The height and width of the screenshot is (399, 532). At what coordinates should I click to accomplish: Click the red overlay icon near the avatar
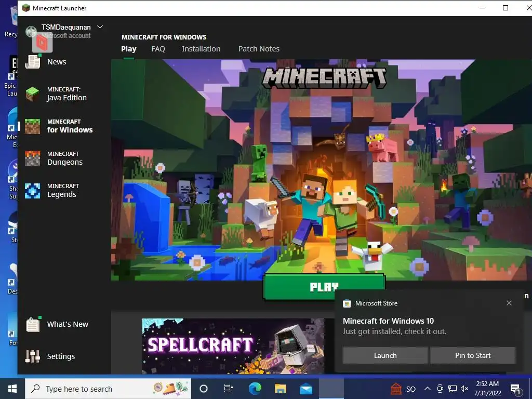pyautogui.click(x=42, y=43)
